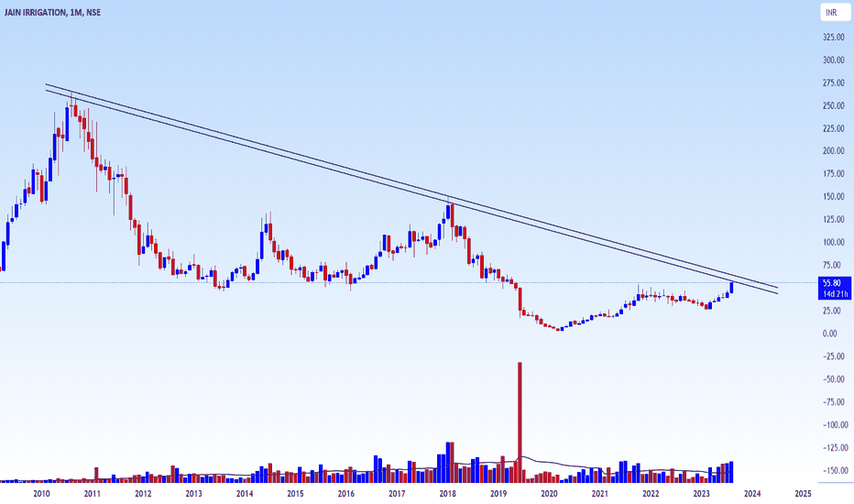Click the 225.00 price axis label
The image size is (854, 504).
[834, 128]
